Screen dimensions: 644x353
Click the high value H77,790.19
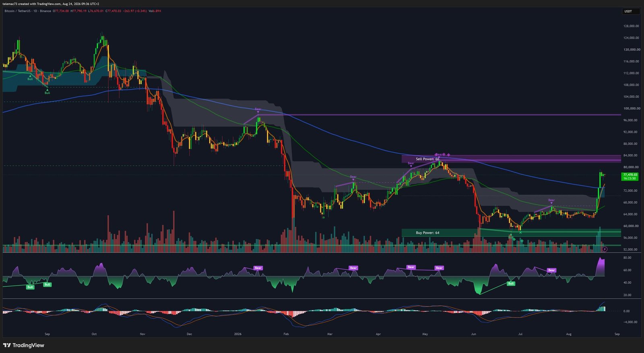click(78, 11)
